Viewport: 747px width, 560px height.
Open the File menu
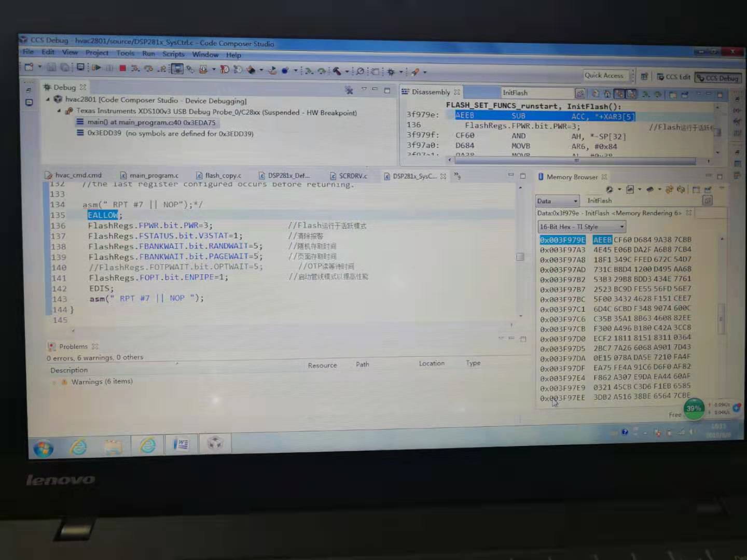coord(28,51)
